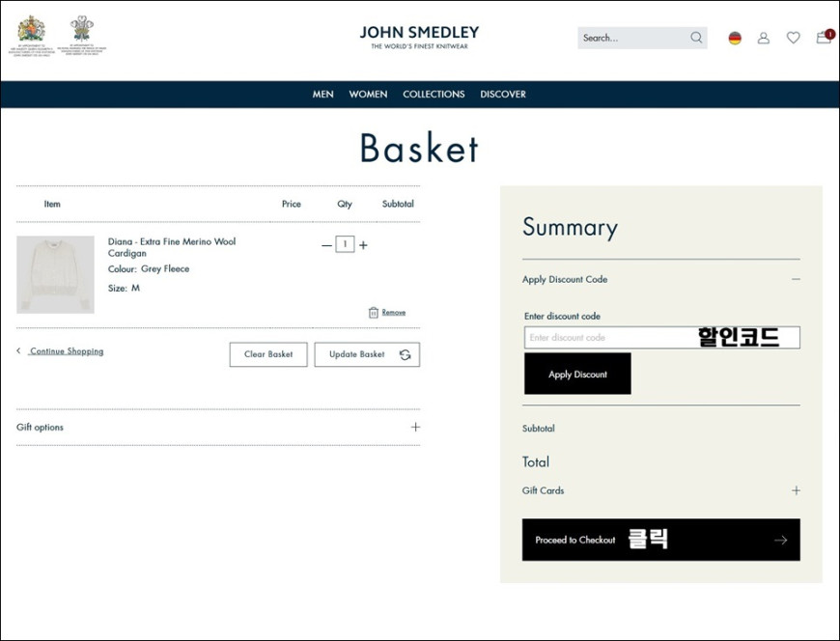Open the MEN menu
The width and height of the screenshot is (840, 641).
pos(323,95)
